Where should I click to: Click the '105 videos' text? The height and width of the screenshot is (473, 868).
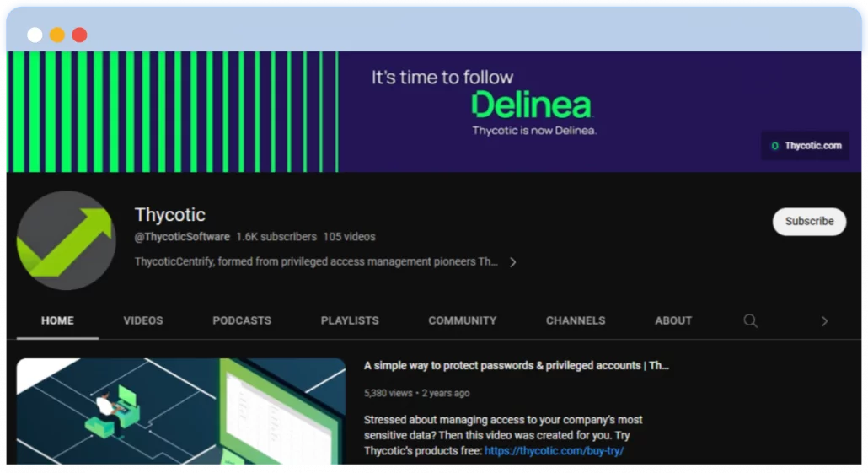pyautogui.click(x=349, y=236)
